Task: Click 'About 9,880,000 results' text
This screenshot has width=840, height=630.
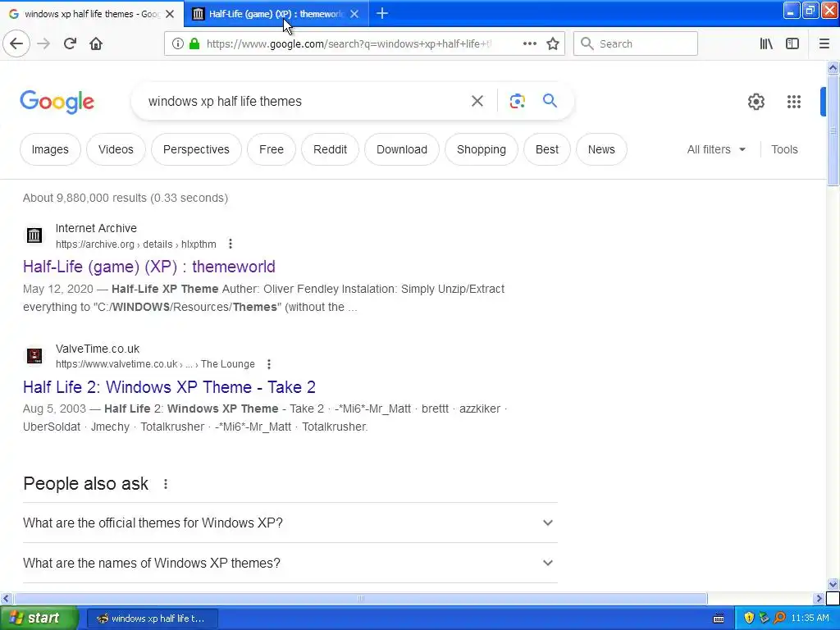Action: (126, 199)
